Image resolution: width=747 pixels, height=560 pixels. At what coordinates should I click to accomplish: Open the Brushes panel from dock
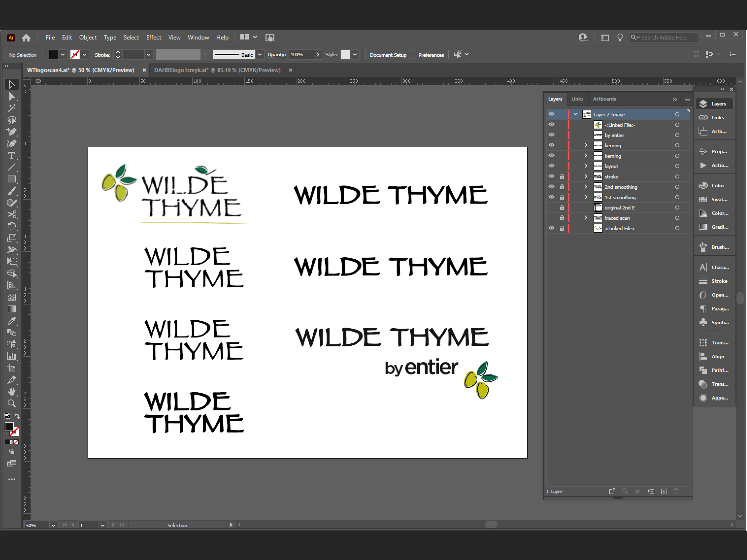[x=714, y=247]
